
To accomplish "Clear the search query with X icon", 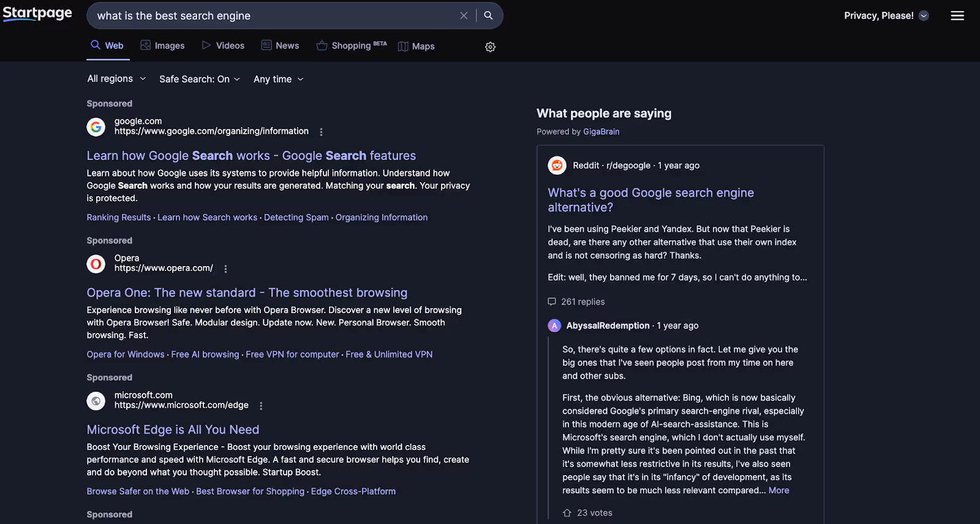I will 464,16.
